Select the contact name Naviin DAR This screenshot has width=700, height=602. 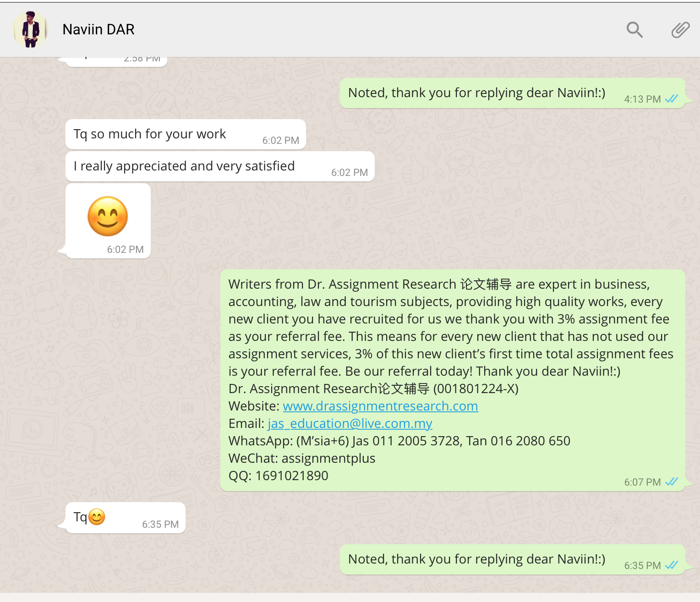pyautogui.click(x=98, y=29)
